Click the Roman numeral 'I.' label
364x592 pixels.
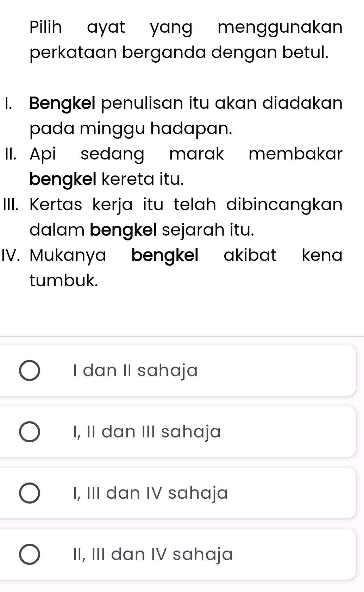coord(8,103)
